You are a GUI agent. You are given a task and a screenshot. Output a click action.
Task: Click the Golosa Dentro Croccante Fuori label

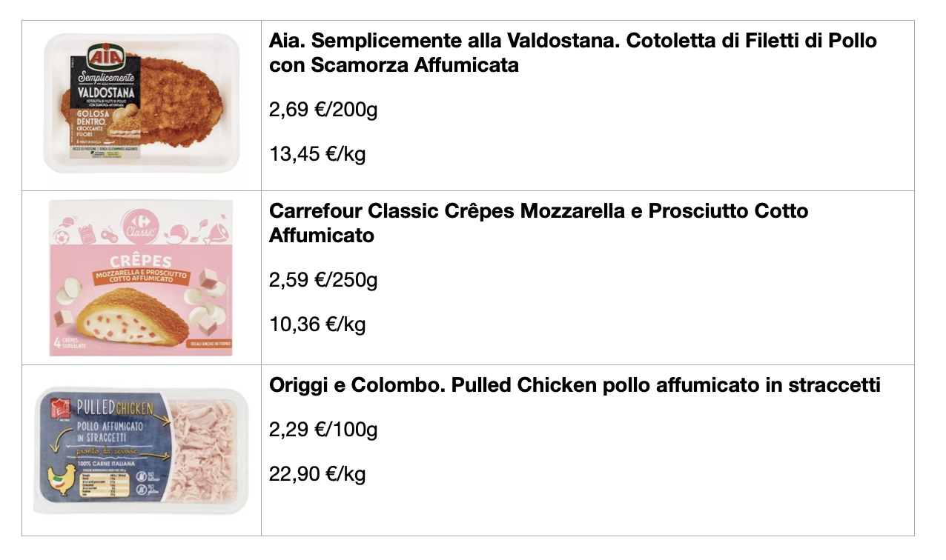(90, 122)
